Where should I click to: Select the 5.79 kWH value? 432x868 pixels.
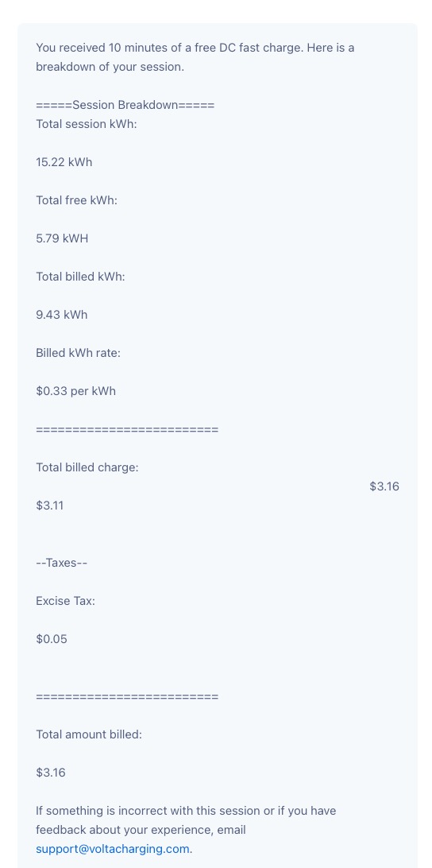pyautogui.click(x=62, y=238)
